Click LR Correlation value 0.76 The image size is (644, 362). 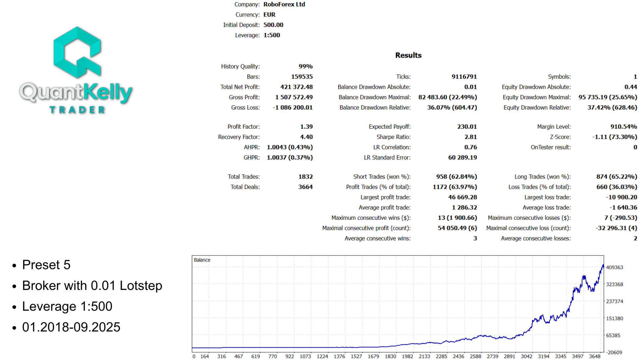tap(471, 147)
